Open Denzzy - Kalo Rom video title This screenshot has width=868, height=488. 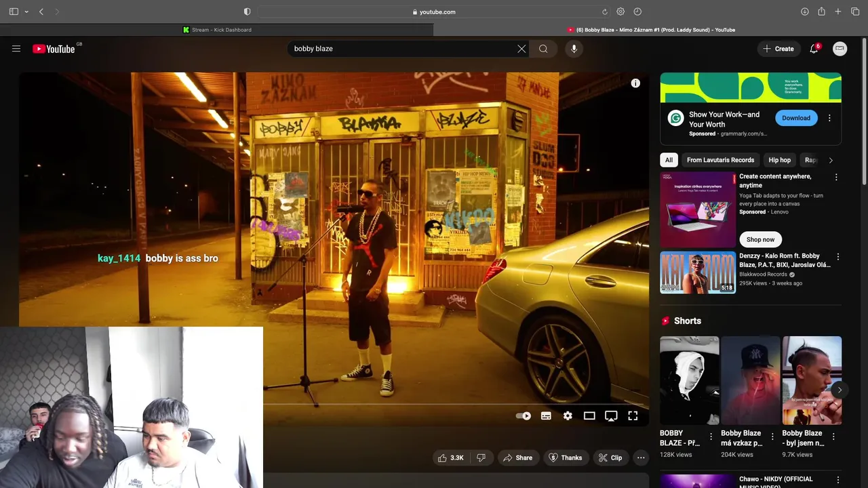(x=785, y=260)
